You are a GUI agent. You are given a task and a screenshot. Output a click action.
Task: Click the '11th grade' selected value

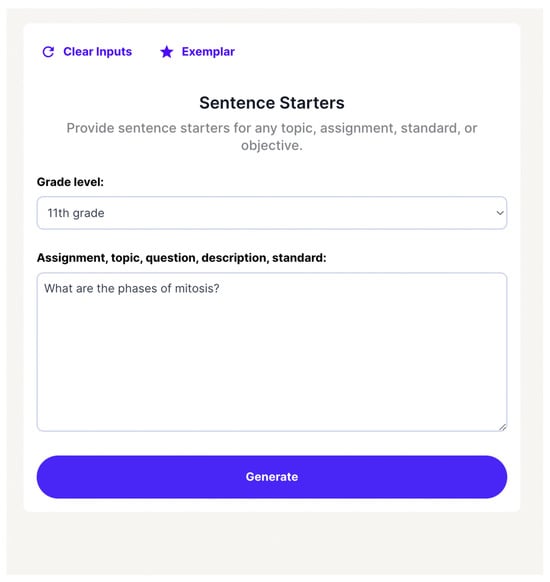pos(76,213)
